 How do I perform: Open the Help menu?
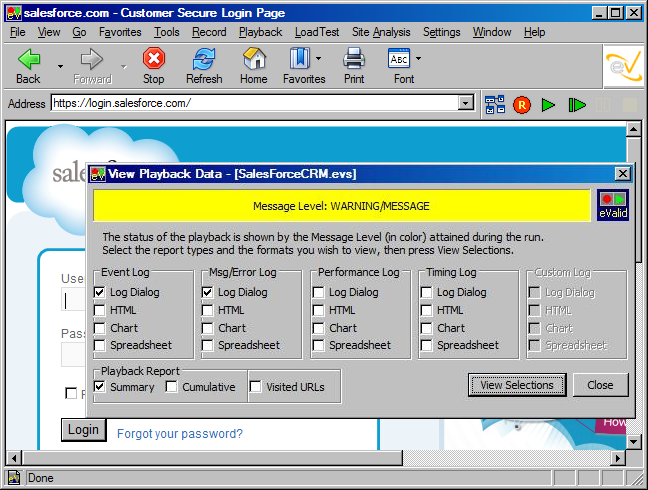(534, 32)
